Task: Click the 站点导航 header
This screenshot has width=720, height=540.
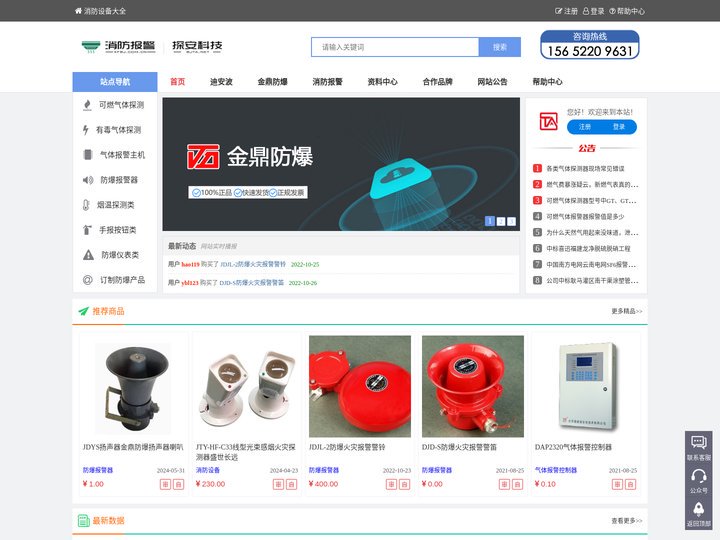Action: (115, 82)
